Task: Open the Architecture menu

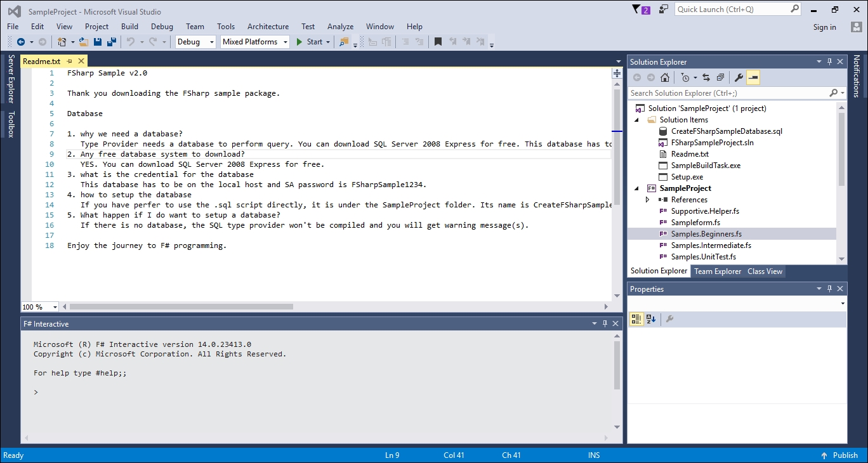Action: (x=268, y=27)
